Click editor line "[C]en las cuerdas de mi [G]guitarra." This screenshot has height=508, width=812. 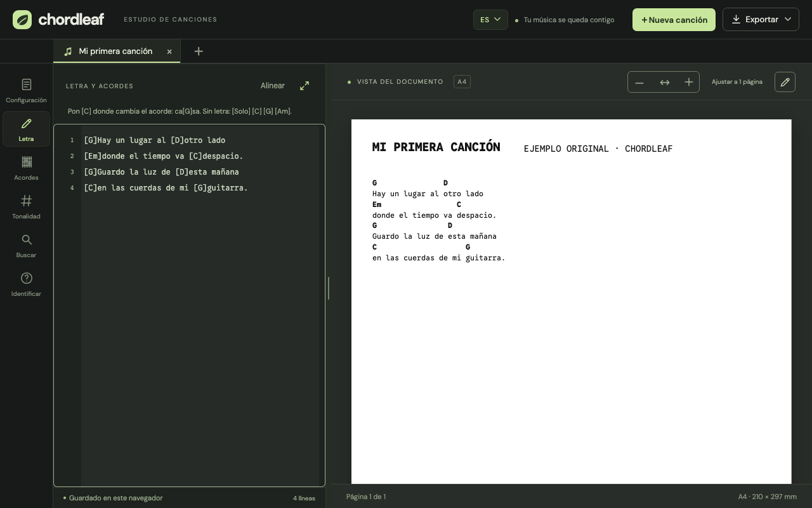[166, 188]
